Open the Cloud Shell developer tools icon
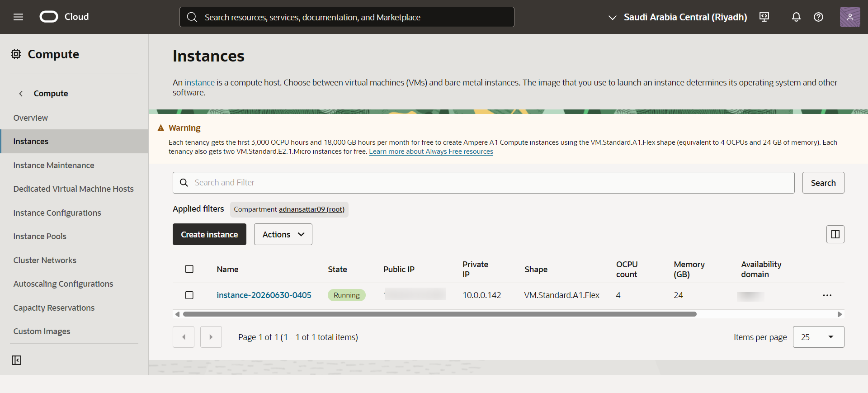The image size is (868, 393). point(764,17)
